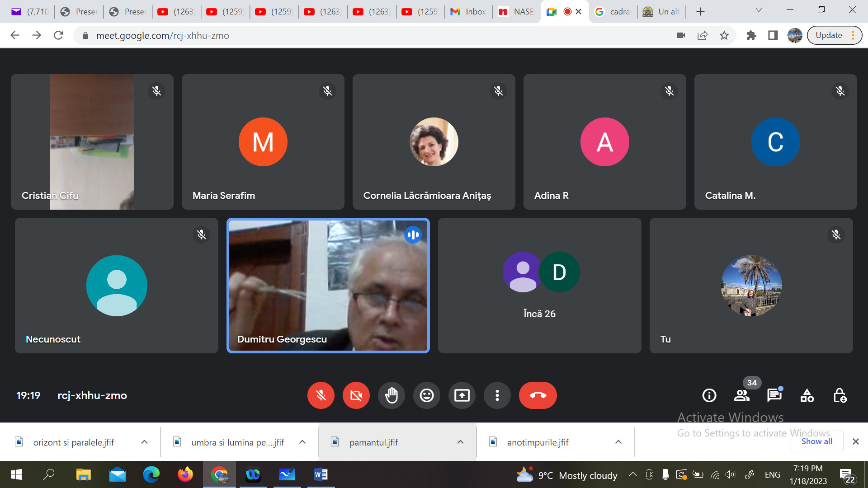Image resolution: width=868 pixels, height=488 pixels.
Task: Open the volume control in system tray
Action: [x=730, y=474]
